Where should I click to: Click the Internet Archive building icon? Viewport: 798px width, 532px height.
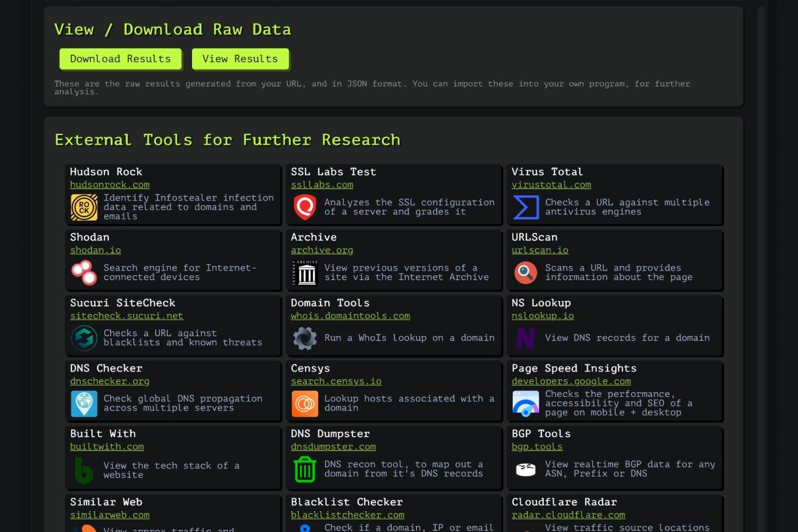[305, 272]
